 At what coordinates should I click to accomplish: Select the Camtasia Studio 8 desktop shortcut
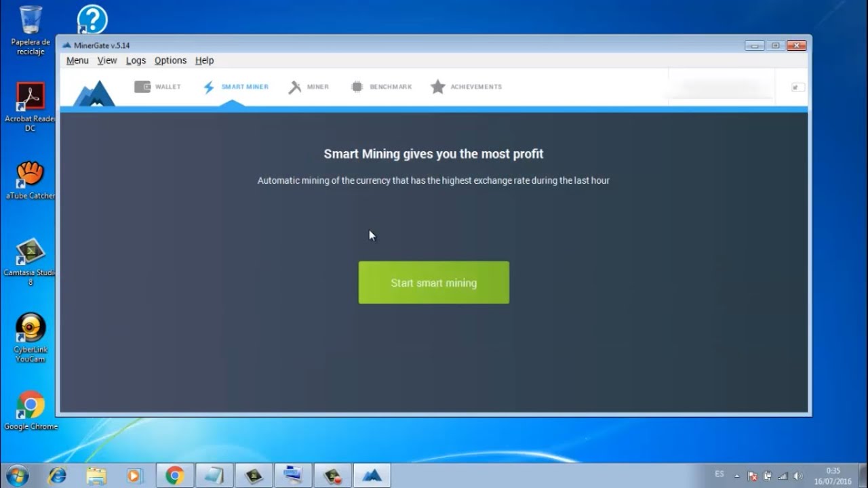click(30, 262)
